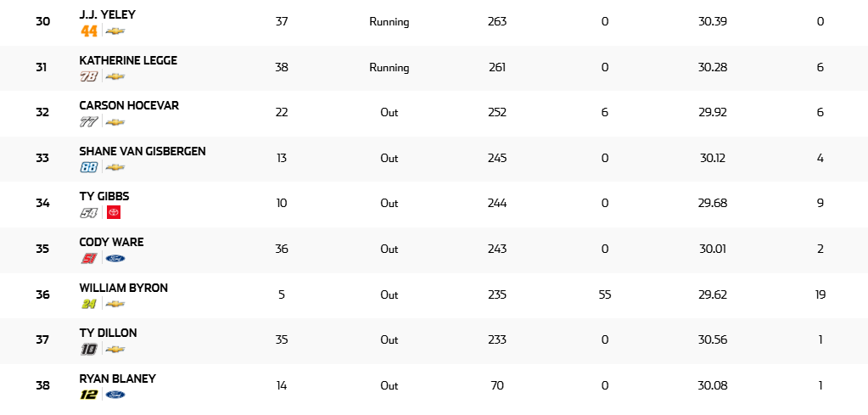Click the number 10 car badge
Screen dimensions: 868x415
point(89,349)
